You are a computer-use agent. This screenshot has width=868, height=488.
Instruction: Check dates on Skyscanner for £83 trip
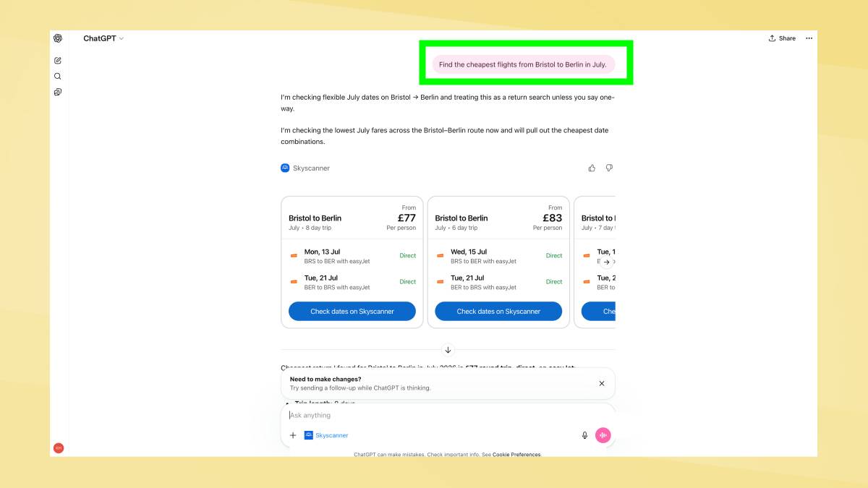click(498, 312)
